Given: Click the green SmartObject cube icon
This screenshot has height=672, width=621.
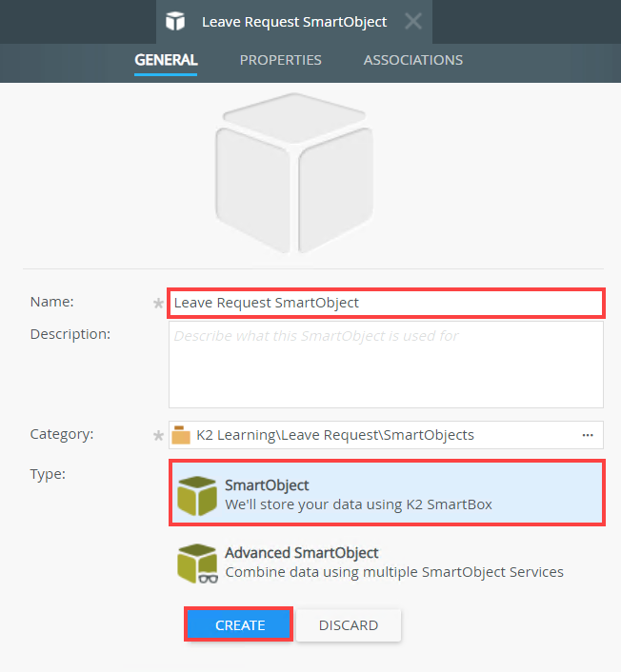Looking at the screenshot, I should [x=197, y=494].
